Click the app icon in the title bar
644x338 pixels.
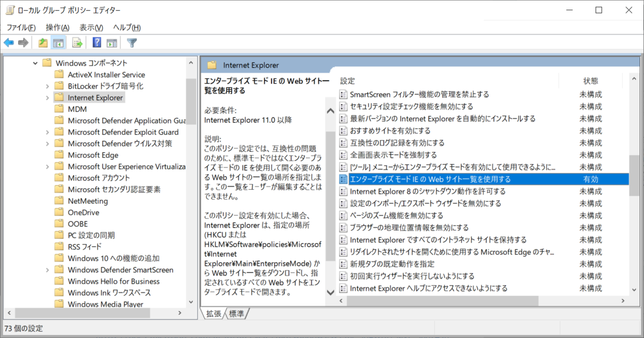10,10
